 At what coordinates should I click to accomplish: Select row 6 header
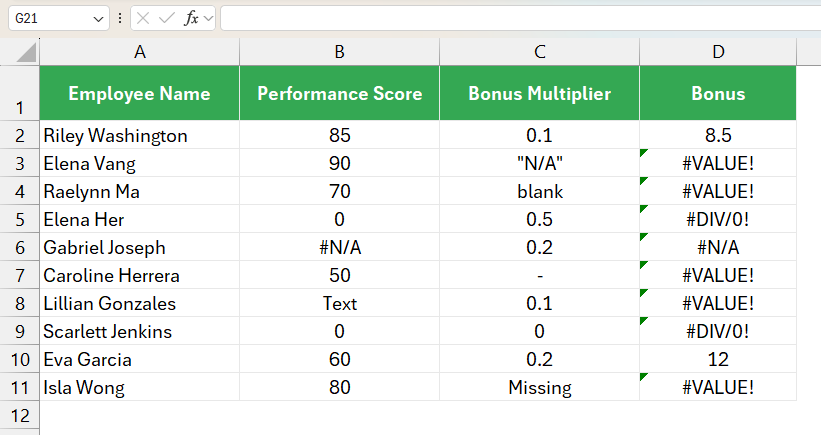20,247
